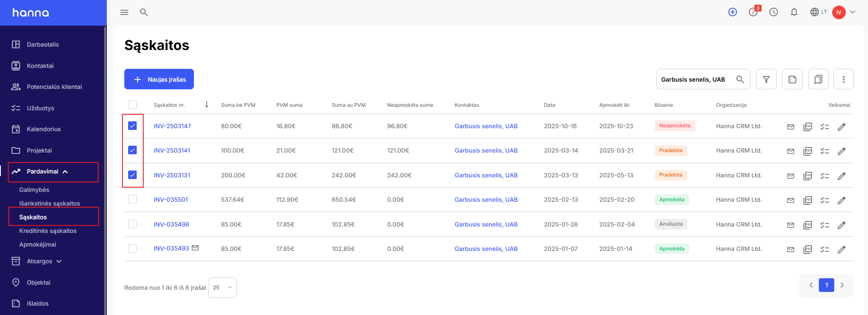
Task: Open the clock history icon
Action: point(774,12)
